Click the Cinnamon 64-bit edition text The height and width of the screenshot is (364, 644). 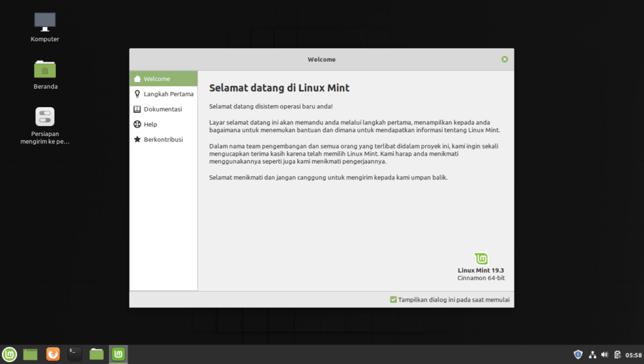(481, 278)
